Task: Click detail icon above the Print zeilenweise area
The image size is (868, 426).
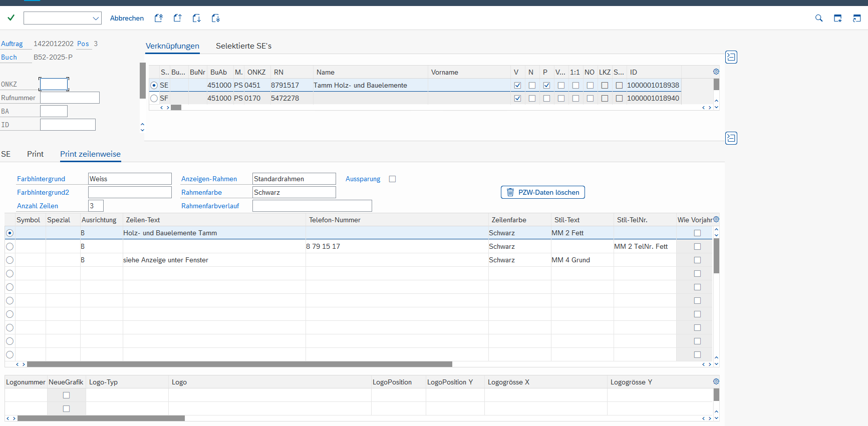Action: pos(731,138)
